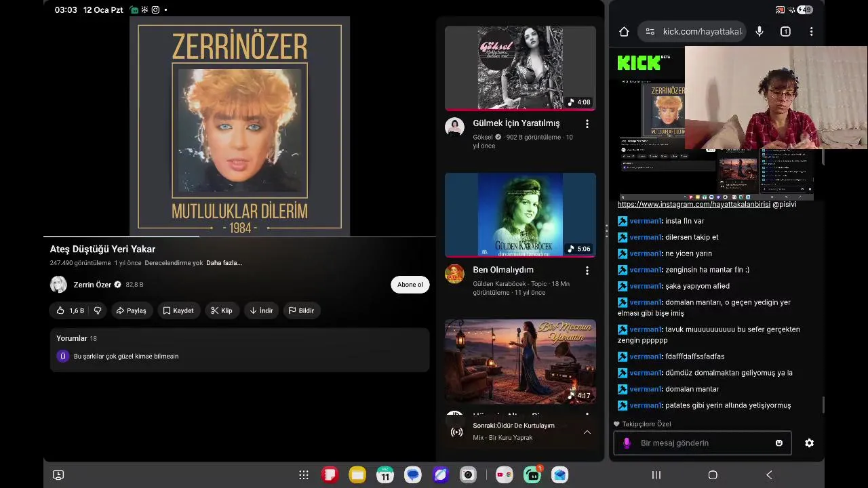
Task: Click verrman1 in 'domalan mantar' message
Action: [x=645, y=389]
